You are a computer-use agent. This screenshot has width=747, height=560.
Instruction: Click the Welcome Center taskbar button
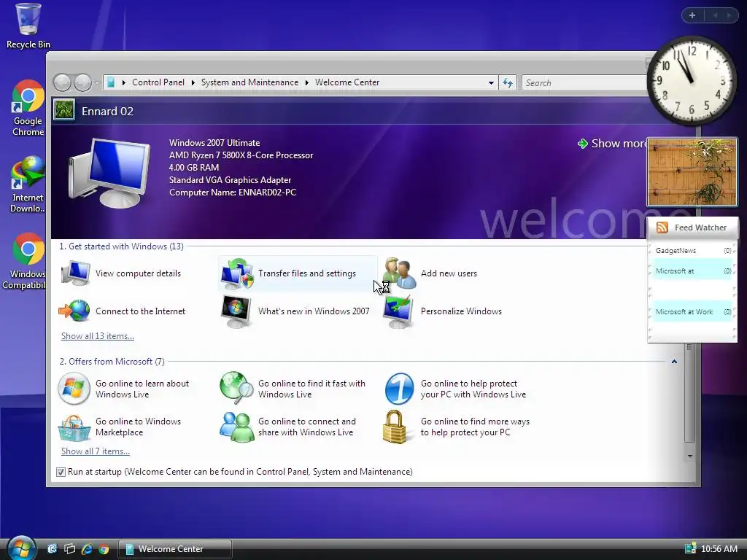pos(175,549)
